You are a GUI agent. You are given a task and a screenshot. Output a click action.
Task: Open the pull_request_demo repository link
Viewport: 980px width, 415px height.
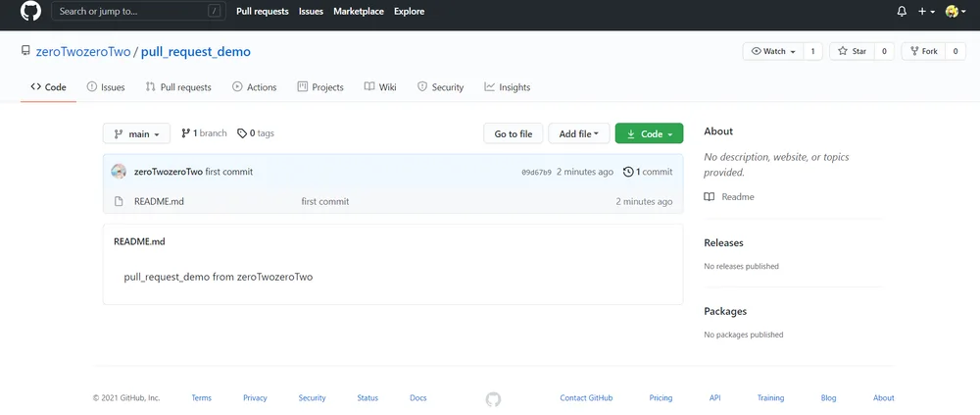(196, 52)
